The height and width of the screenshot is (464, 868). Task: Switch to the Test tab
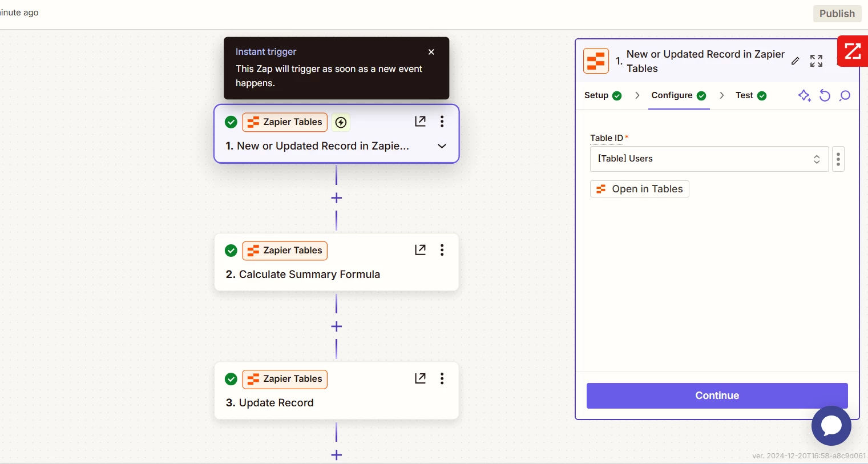[x=750, y=95]
